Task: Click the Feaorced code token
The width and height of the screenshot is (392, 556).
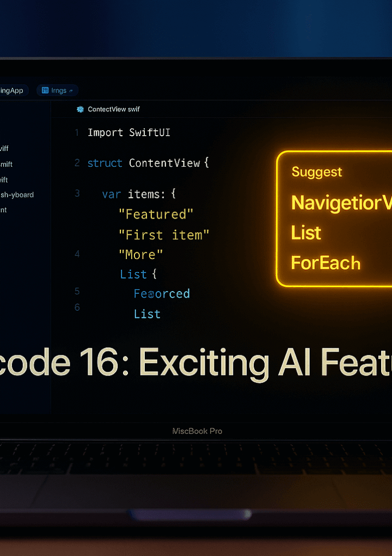Action: click(162, 294)
